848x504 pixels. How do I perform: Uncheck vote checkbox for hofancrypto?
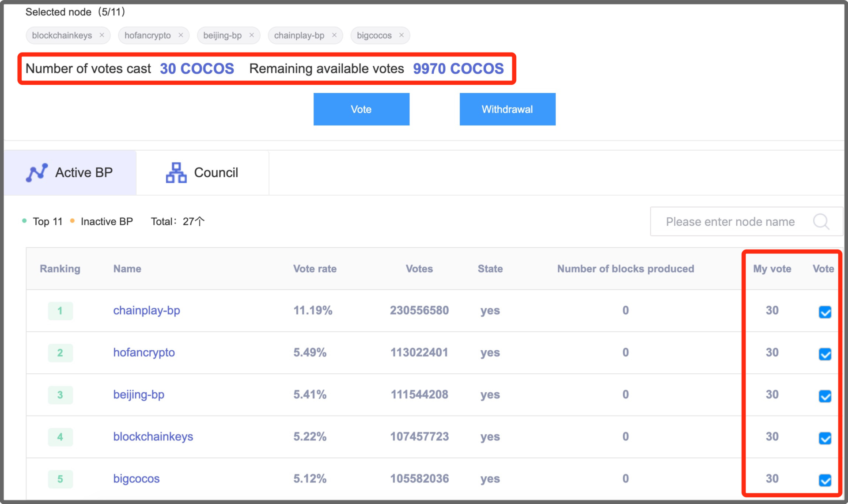tap(825, 354)
